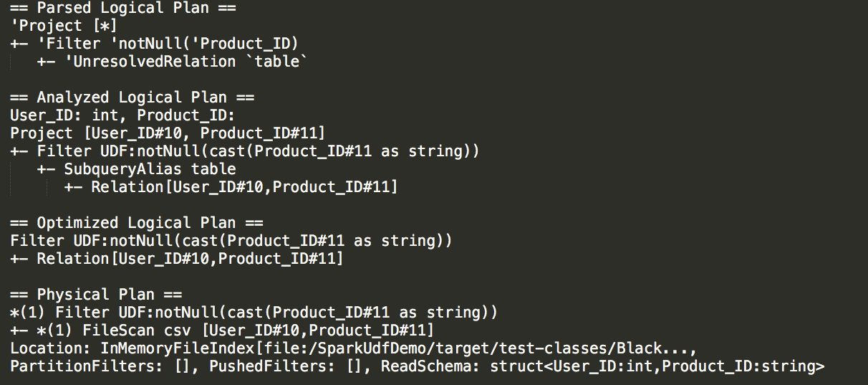Click the "Physical Plan" heading
This screenshot has height=385, width=868.
(x=96, y=295)
